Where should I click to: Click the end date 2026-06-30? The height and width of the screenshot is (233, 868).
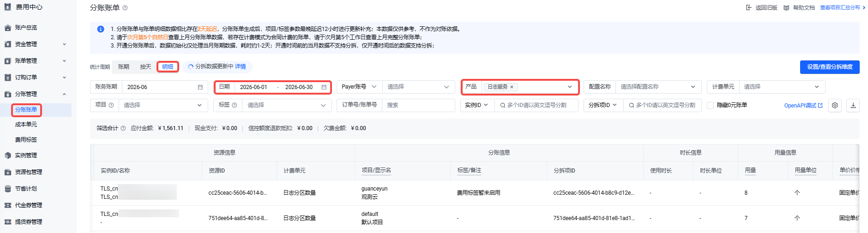coord(299,87)
